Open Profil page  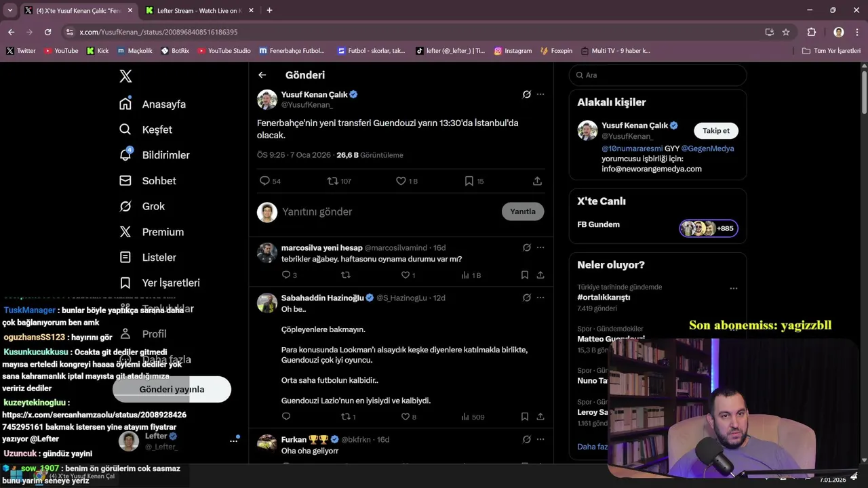click(142, 333)
